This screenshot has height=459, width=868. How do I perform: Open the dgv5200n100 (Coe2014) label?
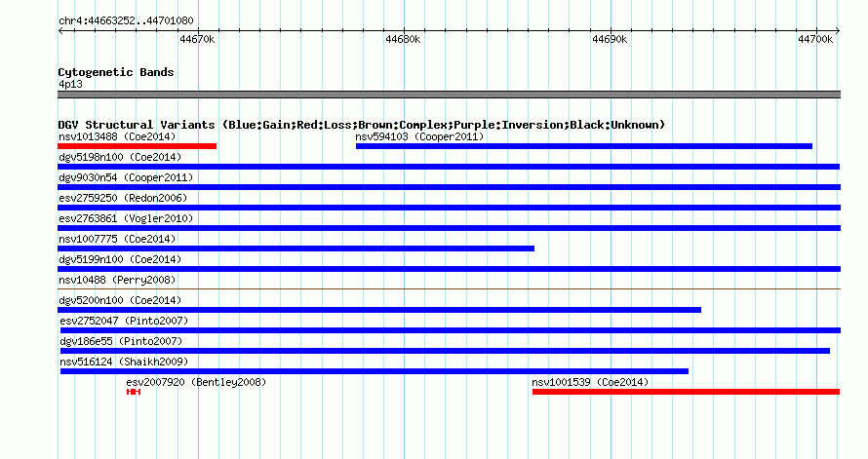[120, 300]
